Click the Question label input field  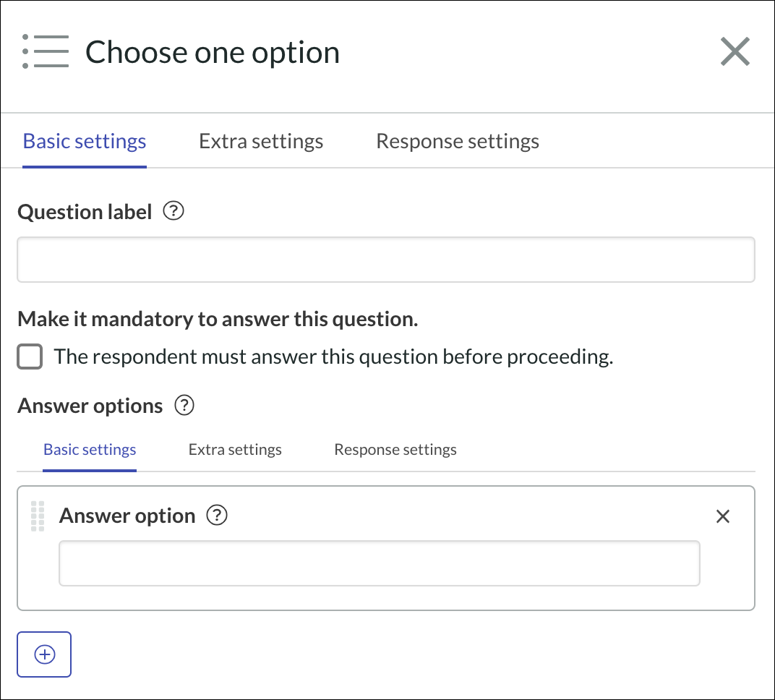point(386,259)
